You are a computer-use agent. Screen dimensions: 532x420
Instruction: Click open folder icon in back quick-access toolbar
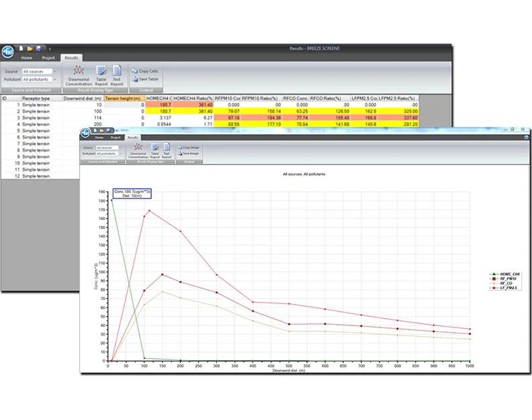(30, 48)
